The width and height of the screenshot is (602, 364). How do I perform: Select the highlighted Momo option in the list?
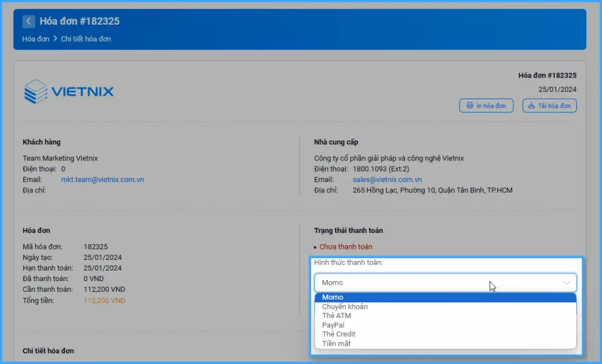333,298
